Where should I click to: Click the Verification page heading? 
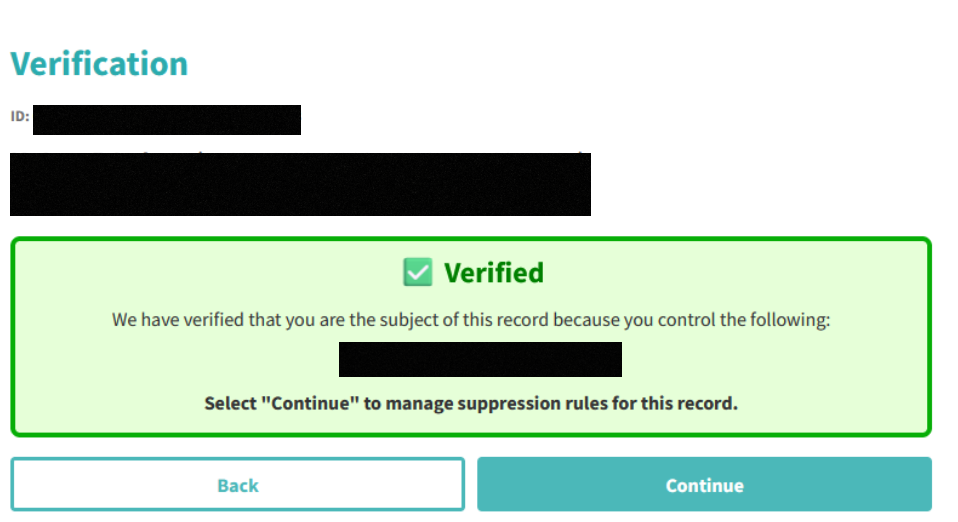(x=99, y=64)
